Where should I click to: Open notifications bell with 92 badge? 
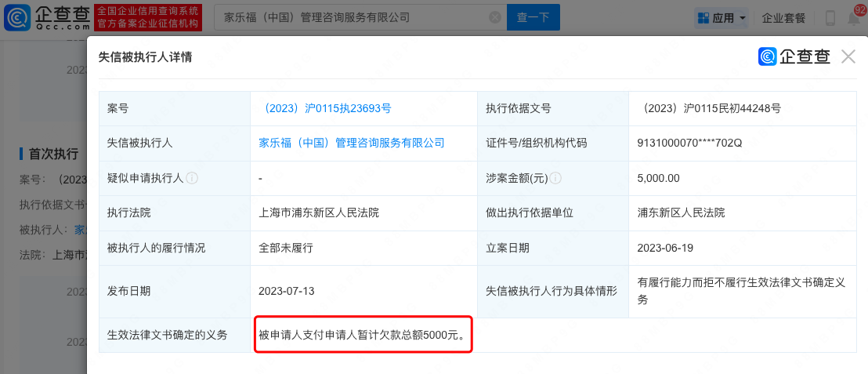(853, 17)
